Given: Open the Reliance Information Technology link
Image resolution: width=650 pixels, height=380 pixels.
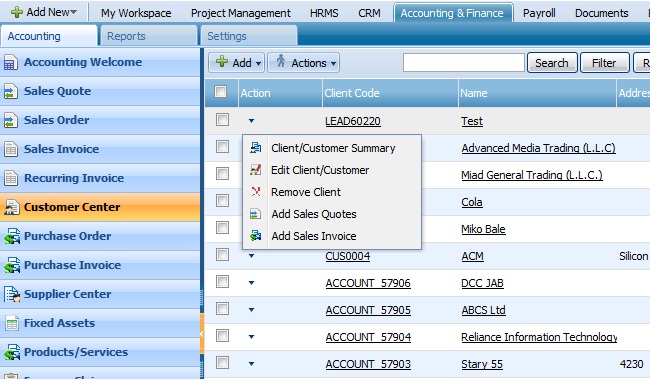Looking at the screenshot, I should pos(539,337).
